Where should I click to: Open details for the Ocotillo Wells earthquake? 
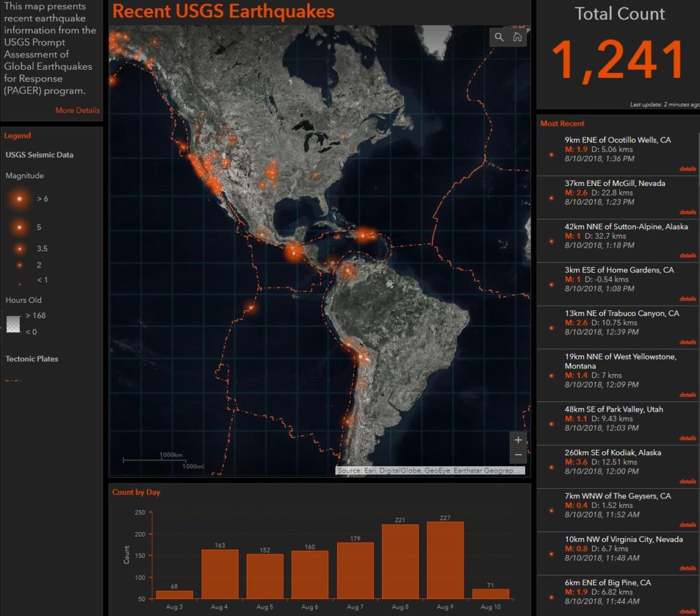click(x=687, y=169)
